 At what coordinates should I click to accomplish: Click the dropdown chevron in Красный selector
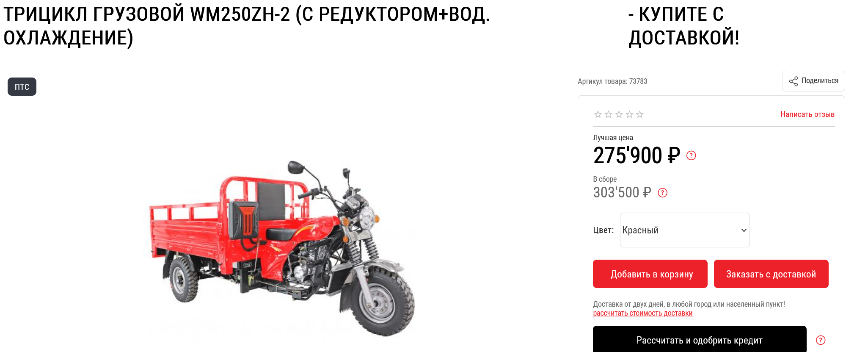744,230
